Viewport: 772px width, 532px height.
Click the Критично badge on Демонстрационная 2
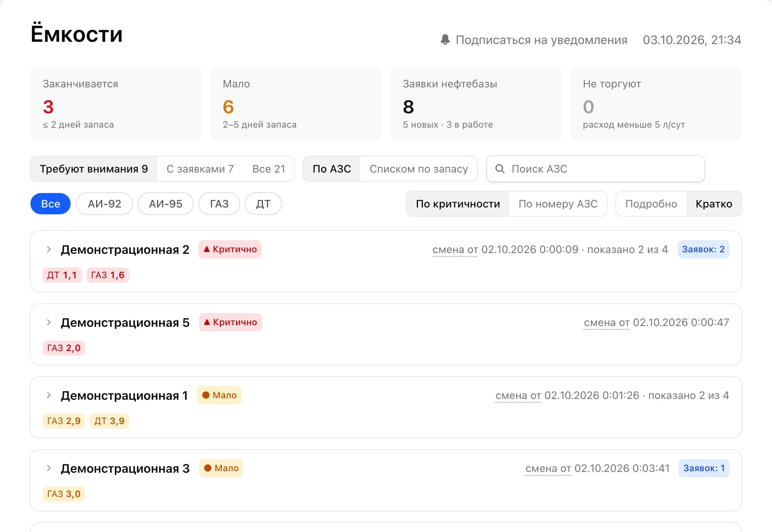point(230,249)
